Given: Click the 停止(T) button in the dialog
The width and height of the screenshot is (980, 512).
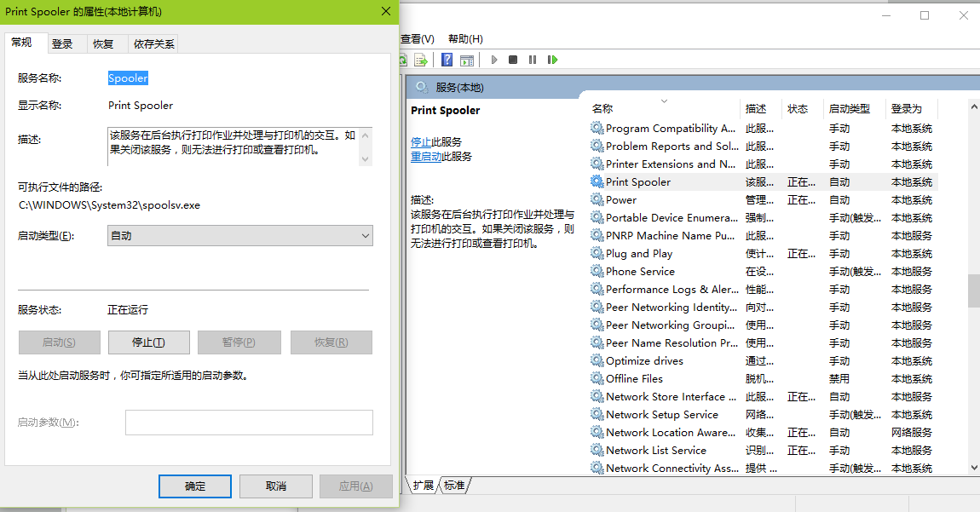Looking at the screenshot, I should pos(149,342).
